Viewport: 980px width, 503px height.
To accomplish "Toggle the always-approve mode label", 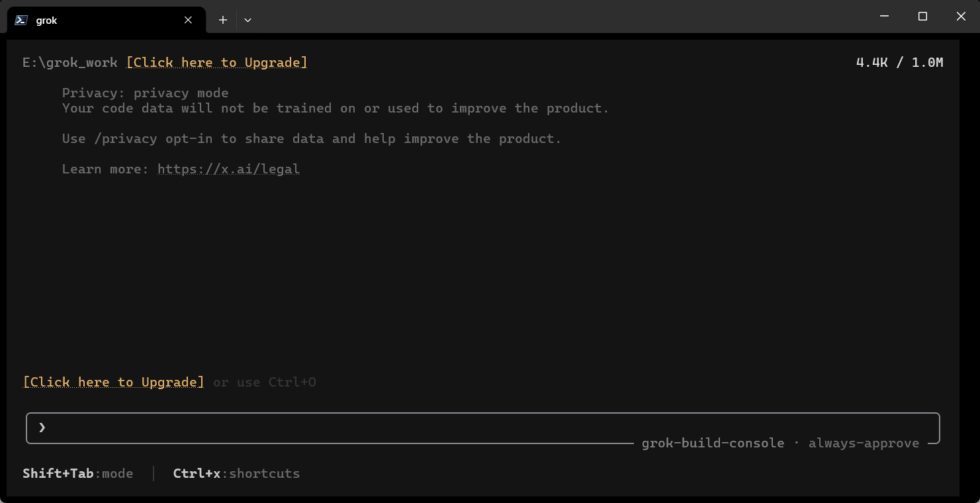I will [x=864, y=443].
